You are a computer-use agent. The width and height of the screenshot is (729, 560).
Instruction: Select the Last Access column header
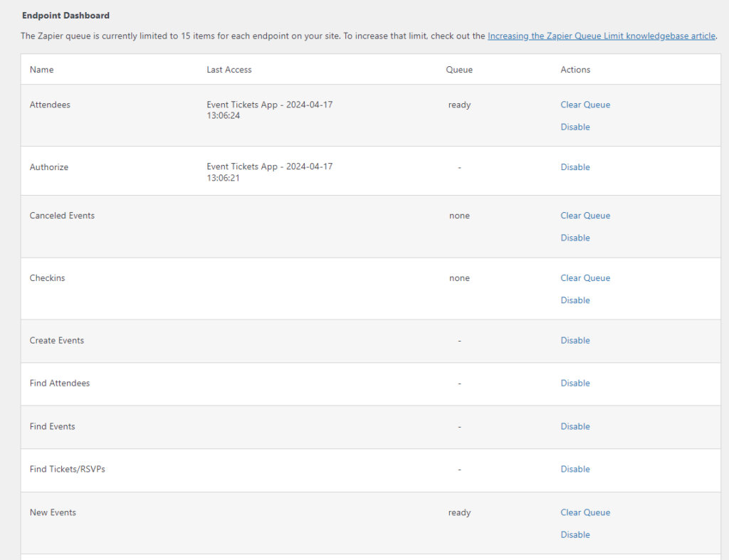tap(228, 69)
